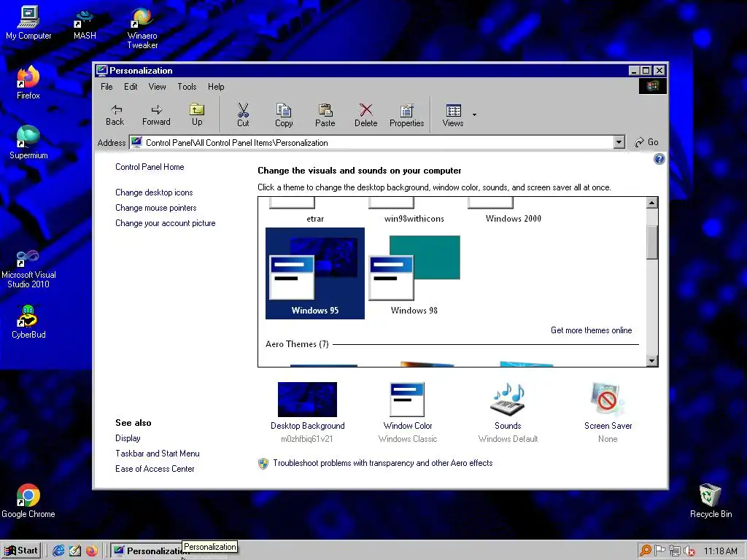Image resolution: width=747 pixels, height=560 pixels.
Task: Open the address bar dropdown
Action: point(619,142)
